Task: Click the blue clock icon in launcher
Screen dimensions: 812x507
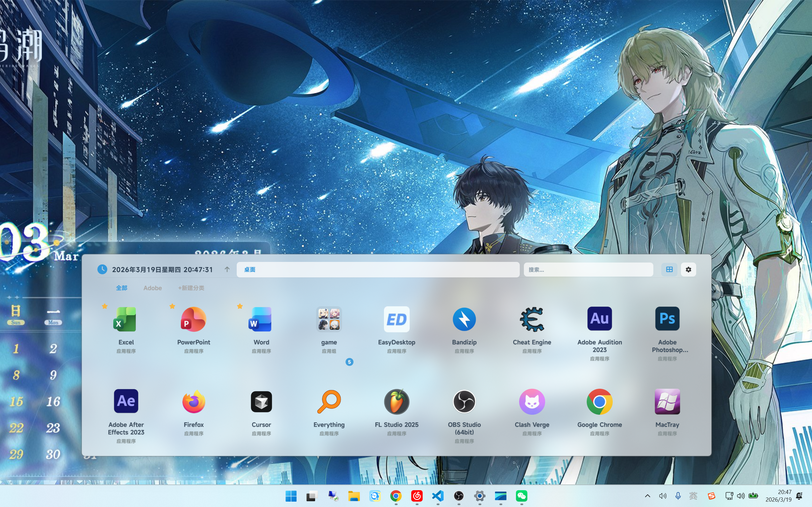Action: 102,269
